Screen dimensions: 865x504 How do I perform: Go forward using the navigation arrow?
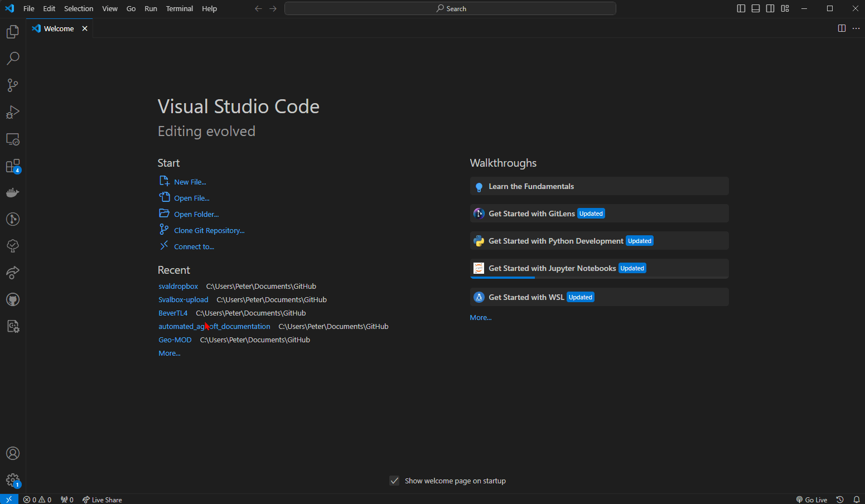273,8
